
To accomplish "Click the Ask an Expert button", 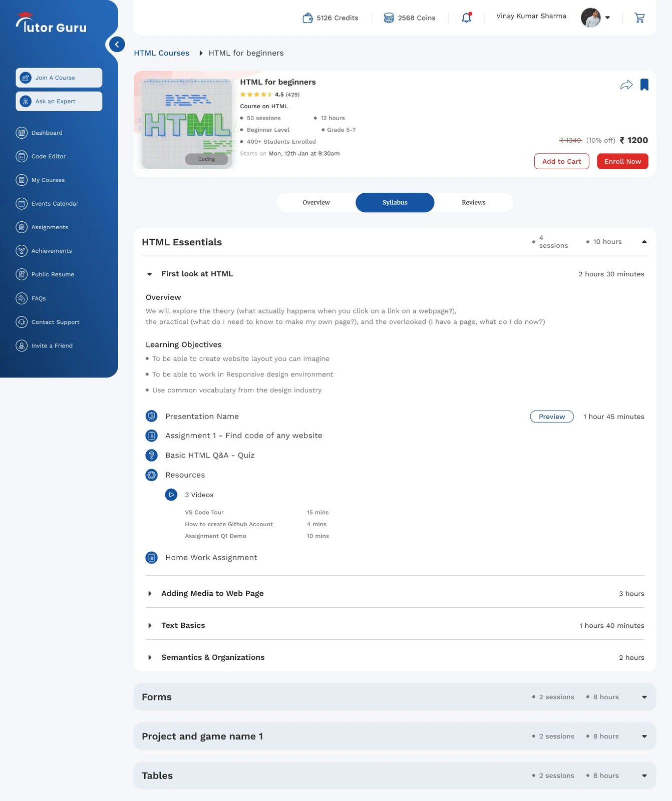I will (x=59, y=101).
